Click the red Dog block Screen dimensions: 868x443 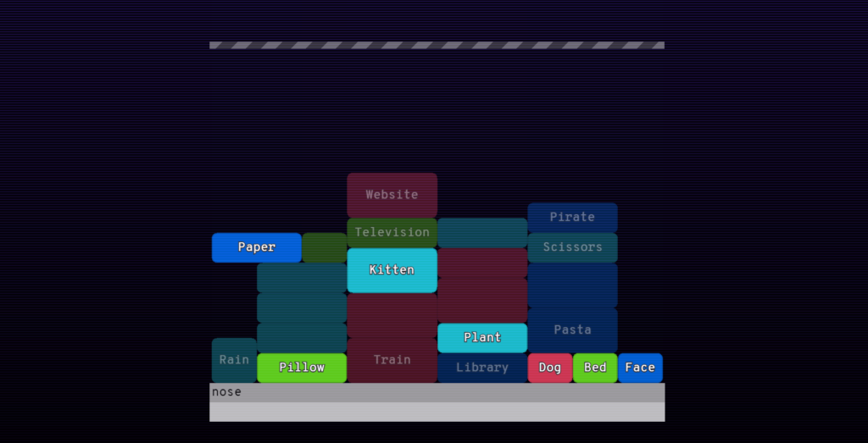click(549, 368)
